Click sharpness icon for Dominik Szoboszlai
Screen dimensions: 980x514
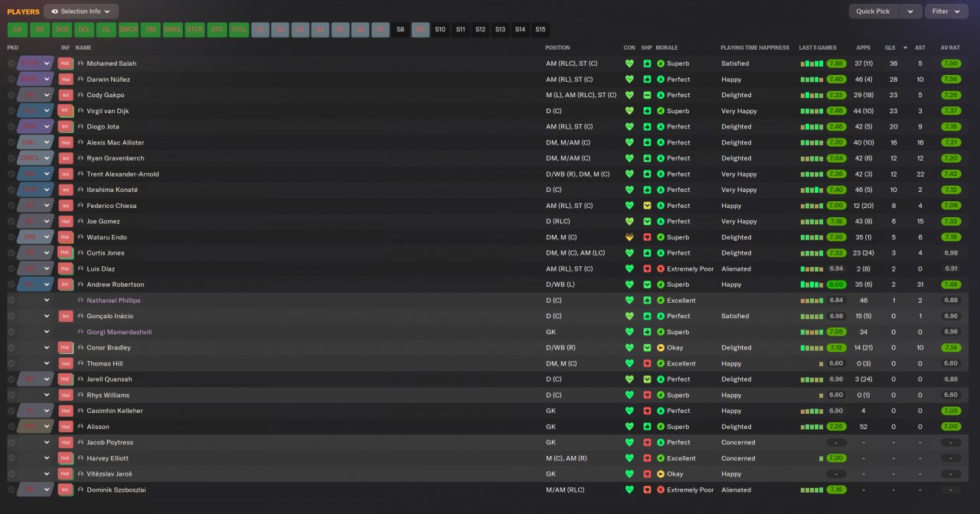tap(647, 490)
